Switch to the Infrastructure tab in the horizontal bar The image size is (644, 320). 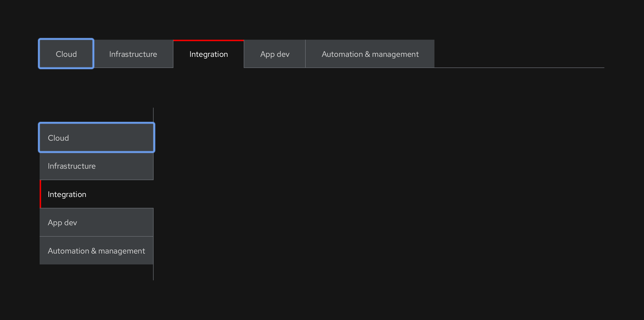[x=133, y=54]
